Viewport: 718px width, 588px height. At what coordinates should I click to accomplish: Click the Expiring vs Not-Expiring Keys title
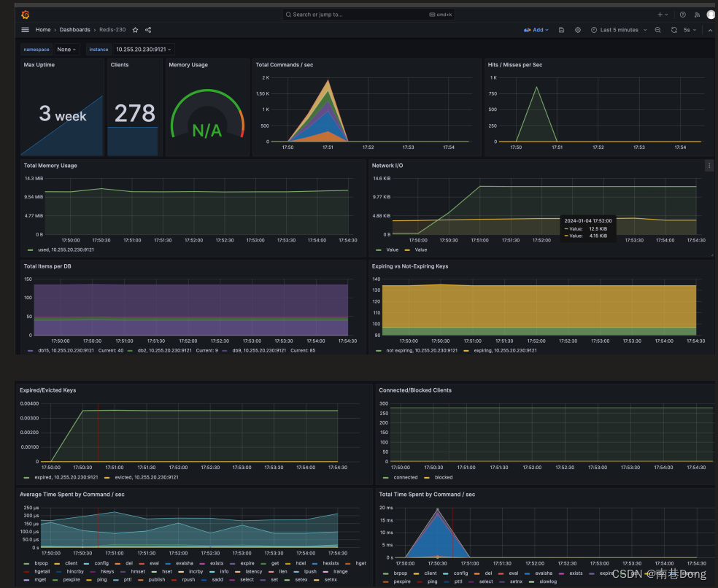coord(410,266)
